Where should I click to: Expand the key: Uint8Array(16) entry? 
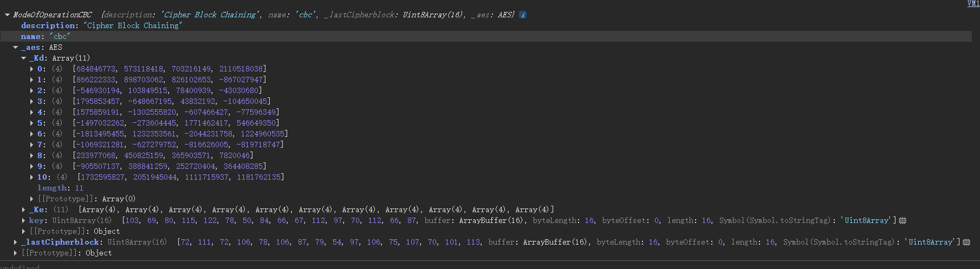24,220
